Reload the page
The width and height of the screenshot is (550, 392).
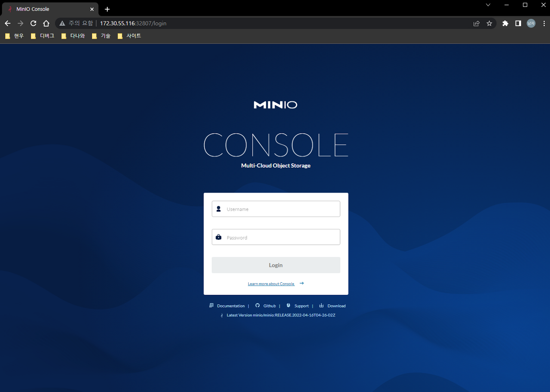[x=33, y=24]
